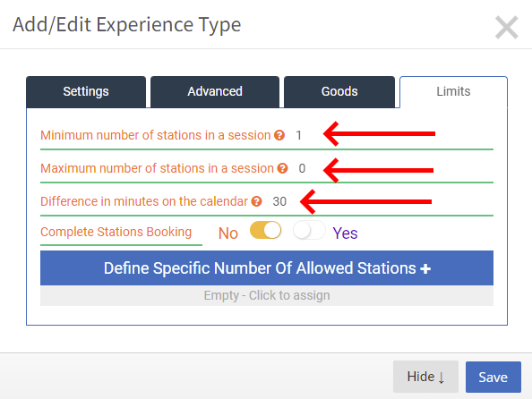Screen dimensions: 532x399
Task: Click Empty - Click to assign area
Action: tap(267, 295)
